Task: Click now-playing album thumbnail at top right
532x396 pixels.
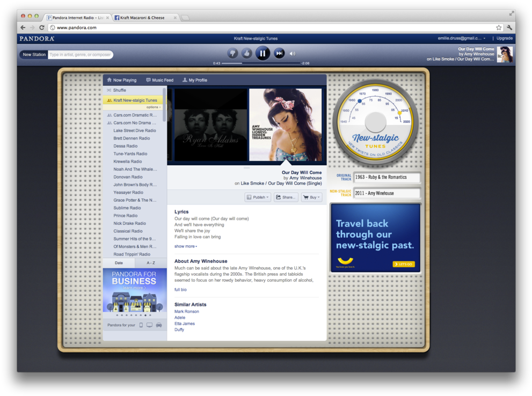Action: 505,54
